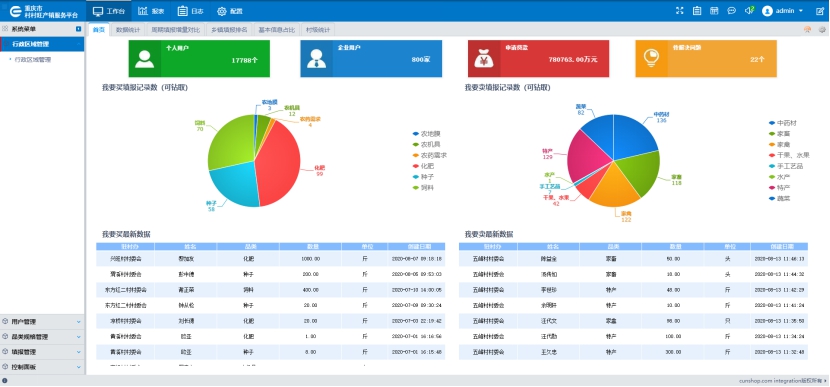Viewport: 830px width, 387px height.
Task: Open the speaker notifications icon with badge
Action: tap(749, 11)
